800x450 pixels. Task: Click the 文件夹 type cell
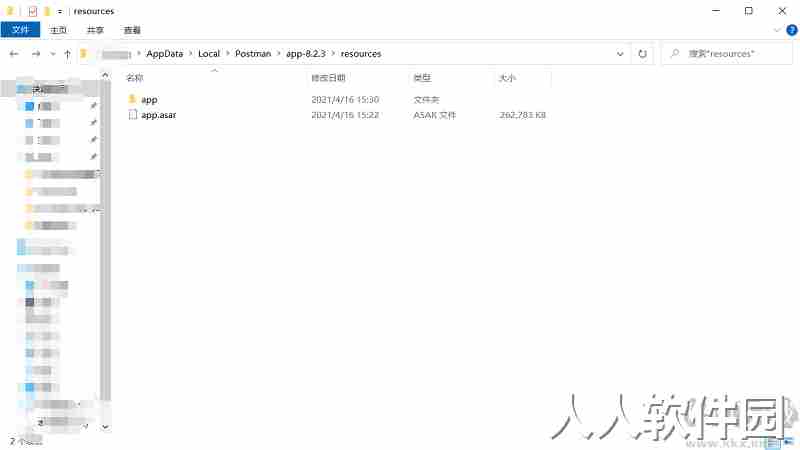426,99
